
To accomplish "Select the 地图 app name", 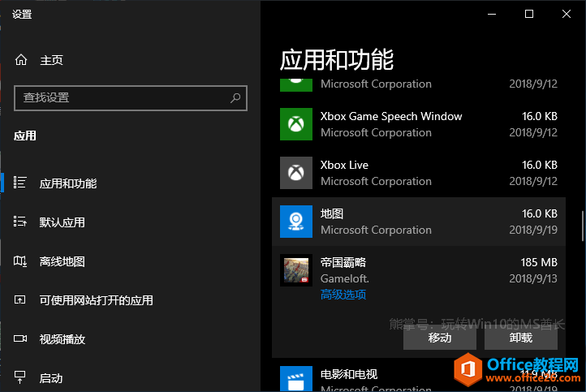I will [332, 213].
